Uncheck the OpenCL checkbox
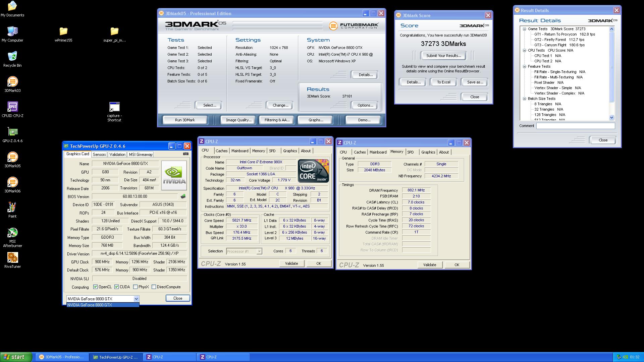The width and height of the screenshot is (644, 362). pyautogui.click(x=96, y=287)
